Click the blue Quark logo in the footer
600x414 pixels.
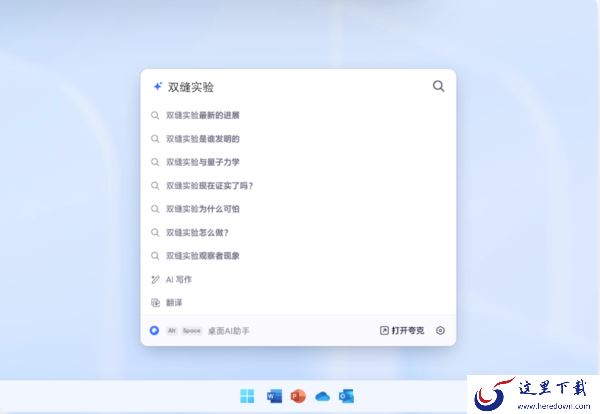154,331
